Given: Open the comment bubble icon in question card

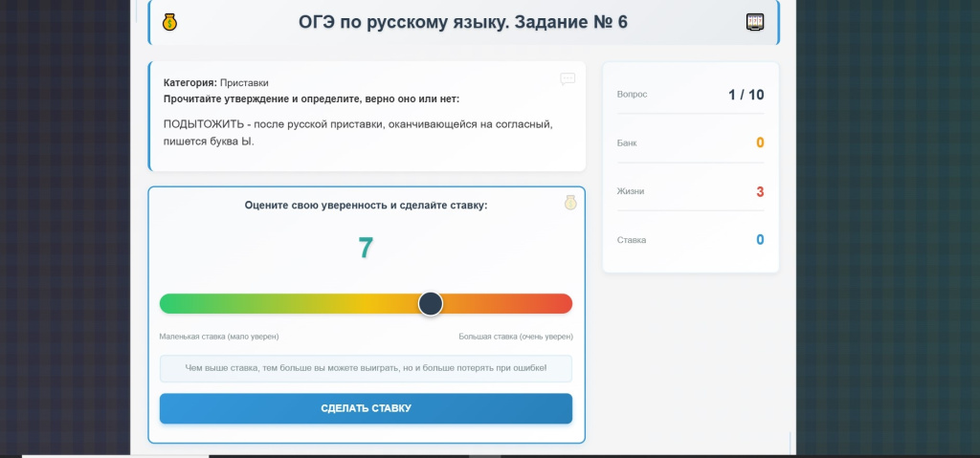Looking at the screenshot, I should click(568, 78).
